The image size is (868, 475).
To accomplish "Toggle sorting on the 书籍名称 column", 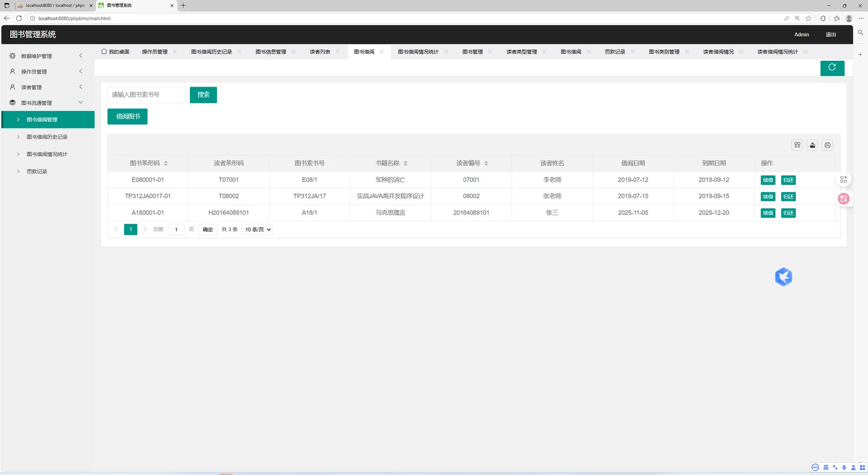I will click(405, 163).
